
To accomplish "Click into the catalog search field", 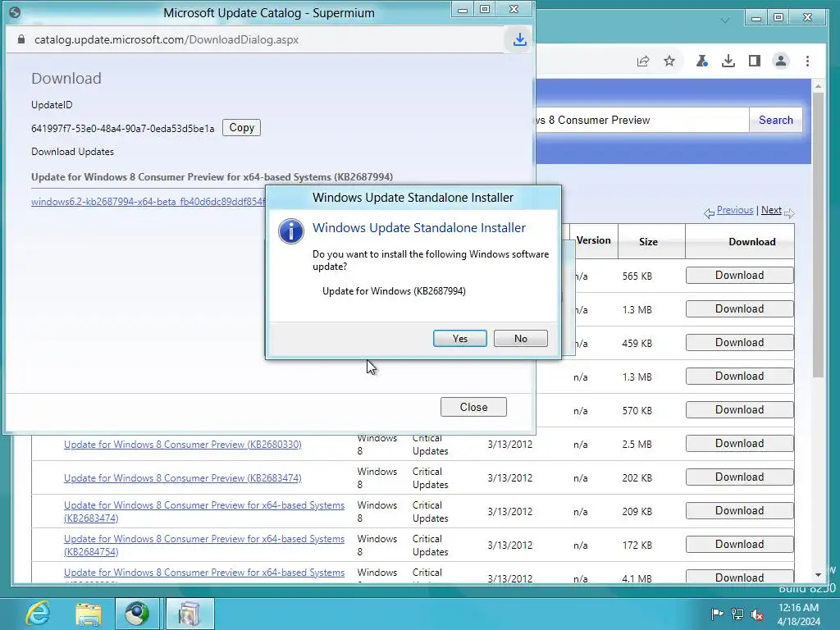I will pyautogui.click(x=641, y=120).
